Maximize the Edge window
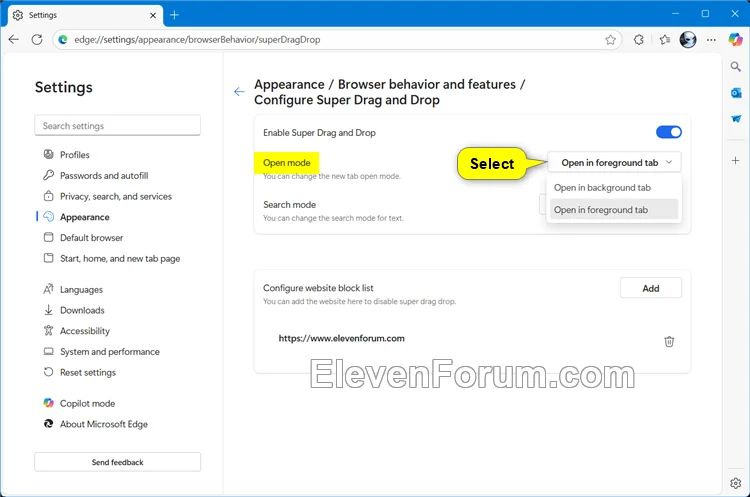750x497 pixels. point(705,14)
